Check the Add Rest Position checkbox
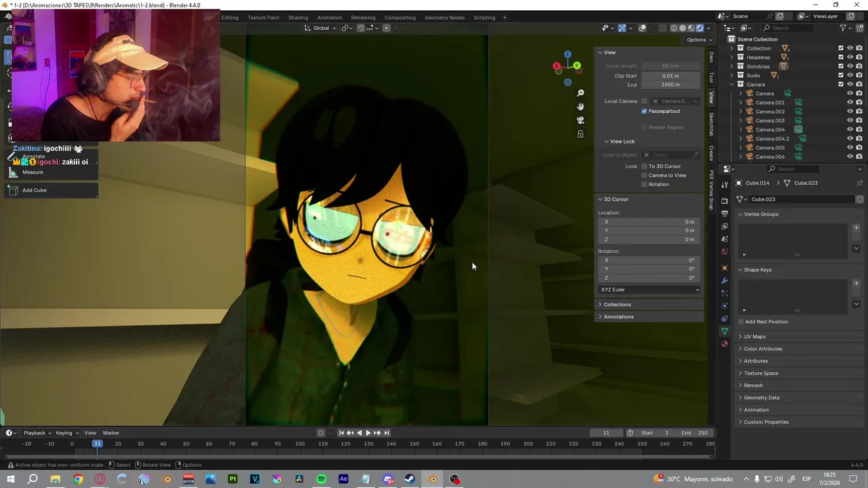The height and width of the screenshot is (488, 868). click(741, 322)
